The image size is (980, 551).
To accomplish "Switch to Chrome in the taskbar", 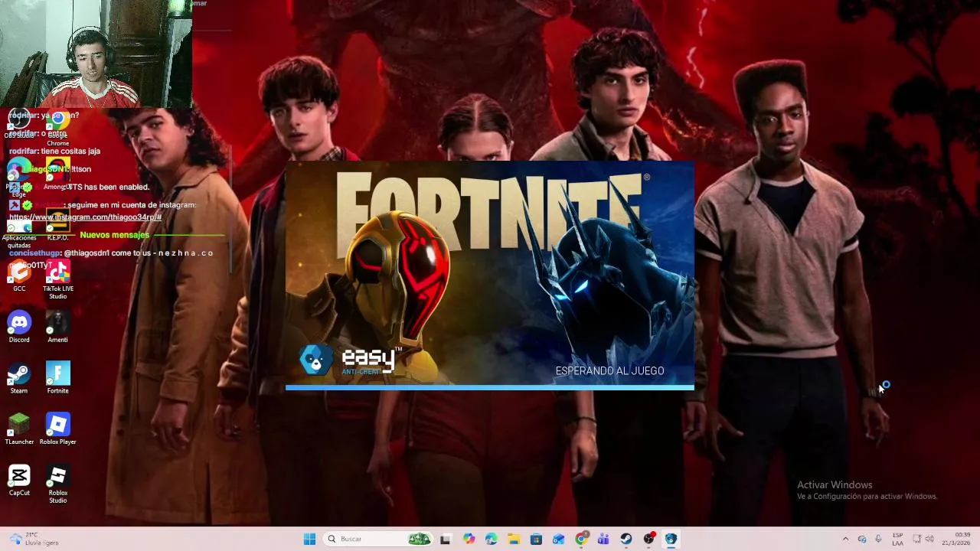I will click(x=581, y=539).
